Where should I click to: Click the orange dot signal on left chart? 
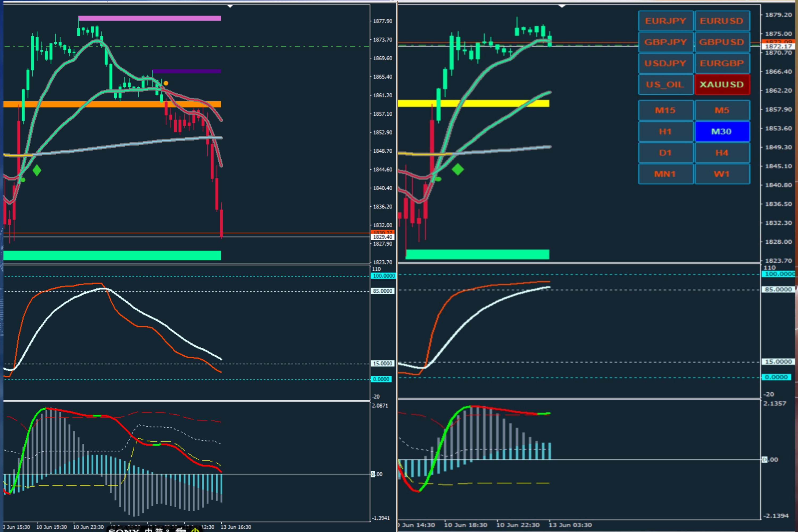tap(166, 83)
